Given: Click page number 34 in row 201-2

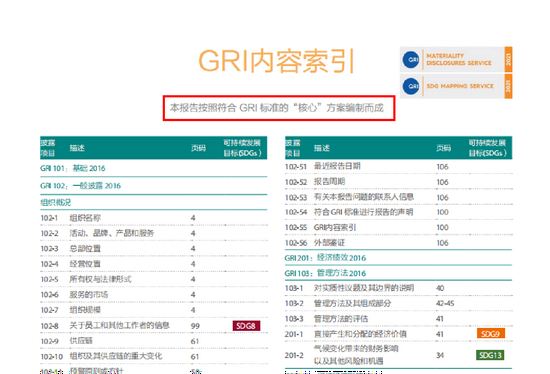Looking at the screenshot, I should pos(440,355).
